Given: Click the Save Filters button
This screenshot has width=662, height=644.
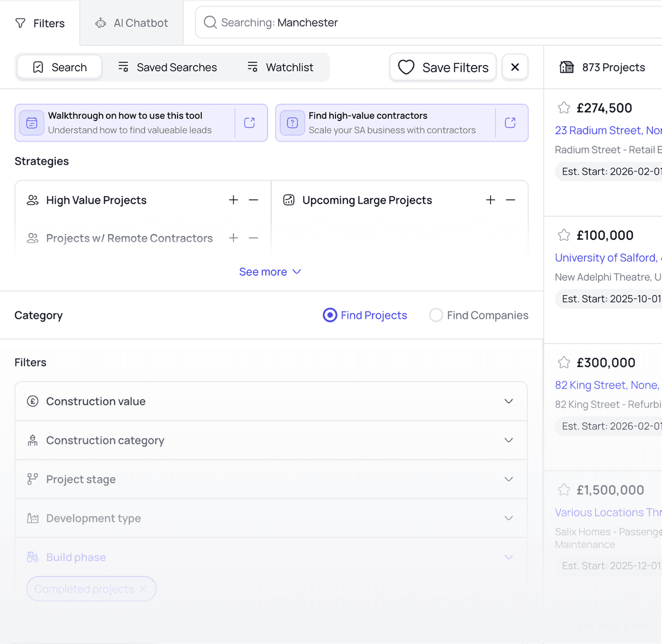Looking at the screenshot, I should click(x=443, y=67).
